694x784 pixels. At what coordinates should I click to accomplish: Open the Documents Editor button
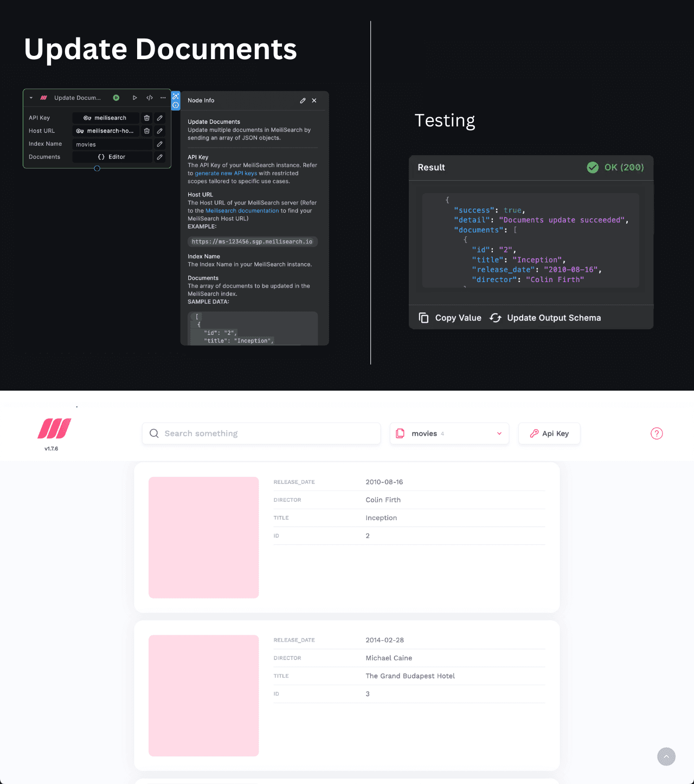coord(112,157)
